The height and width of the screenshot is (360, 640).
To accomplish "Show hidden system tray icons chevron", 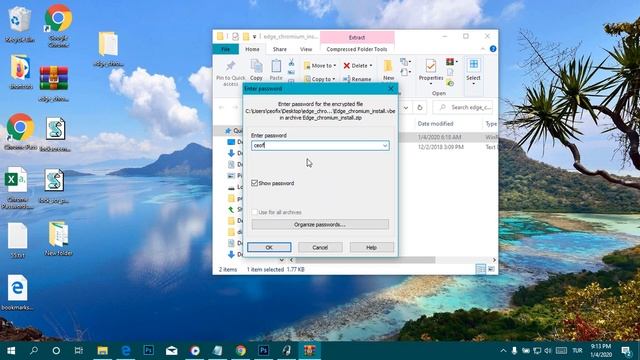I will (x=503, y=351).
